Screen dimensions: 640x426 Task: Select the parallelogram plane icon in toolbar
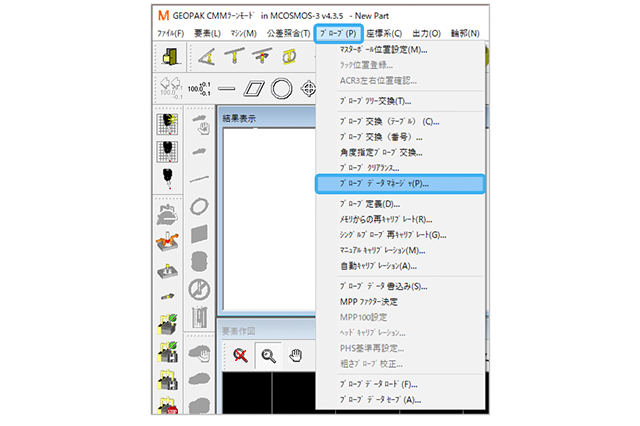click(254, 89)
